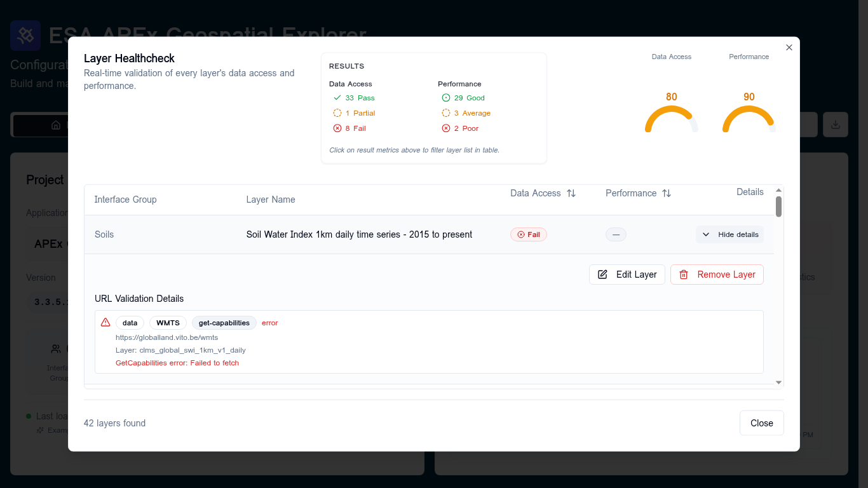
Task: Click "Layer: clms_global_swi_1km_v1_daily" text
Action: (x=180, y=350)
